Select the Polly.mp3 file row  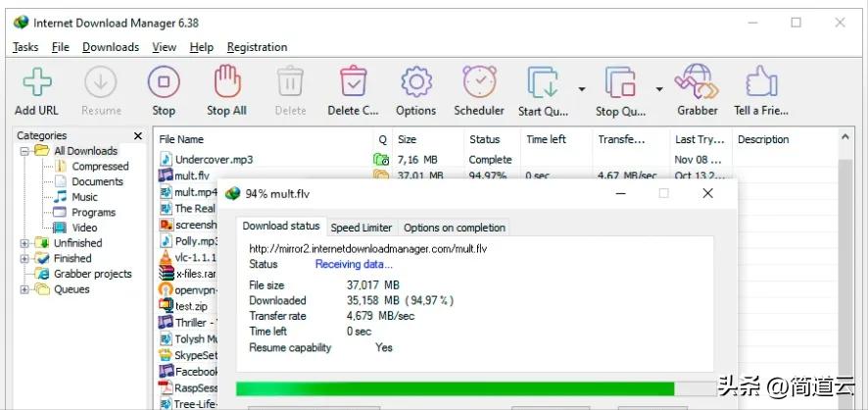click(x=186, y=241)
